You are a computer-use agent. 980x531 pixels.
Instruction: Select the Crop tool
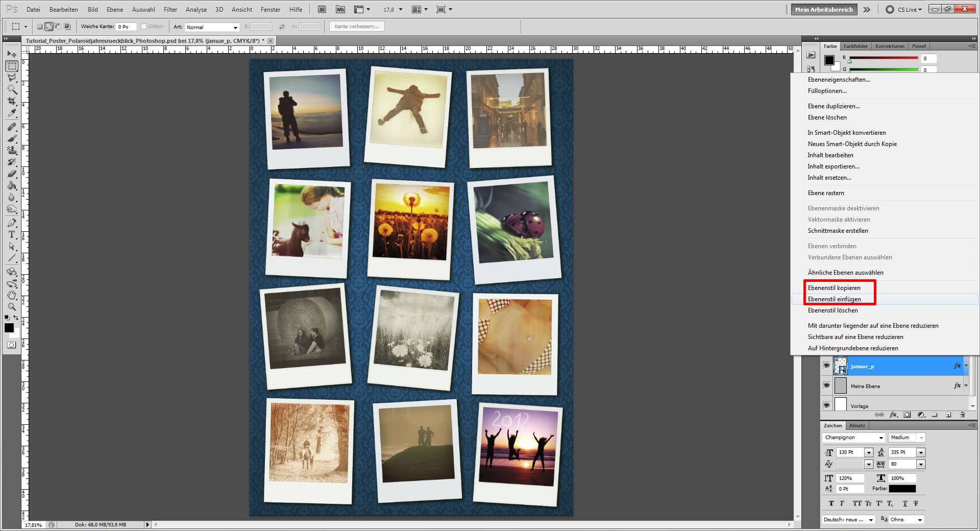click(x=12, y=101)
